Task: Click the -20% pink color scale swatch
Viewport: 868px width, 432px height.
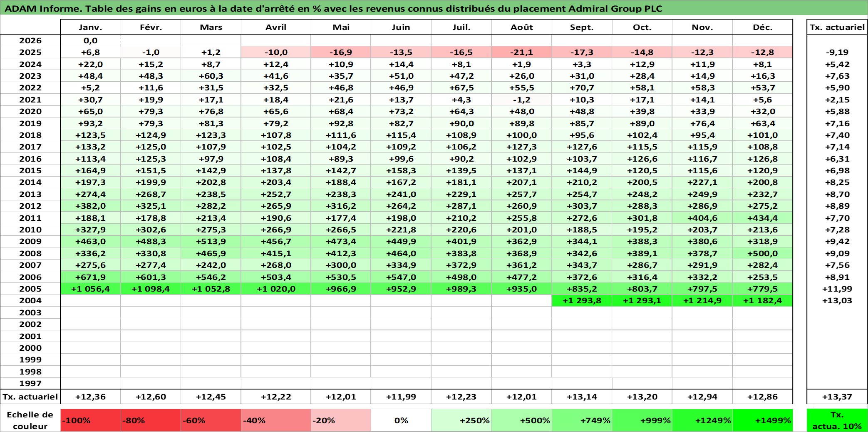Action: [x=341, y=420]
